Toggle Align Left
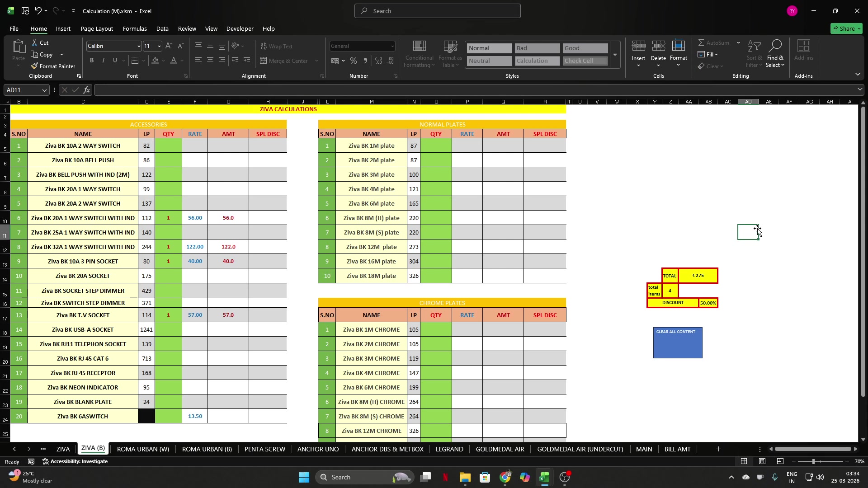868x488 pixels. point(198,61)
